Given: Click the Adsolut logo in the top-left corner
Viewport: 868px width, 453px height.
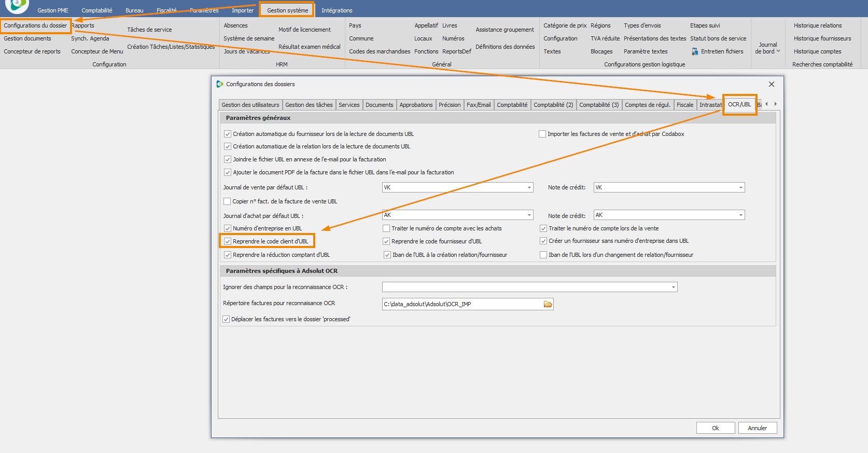Looking at the screenshot, I should click(x=17, y=5).
